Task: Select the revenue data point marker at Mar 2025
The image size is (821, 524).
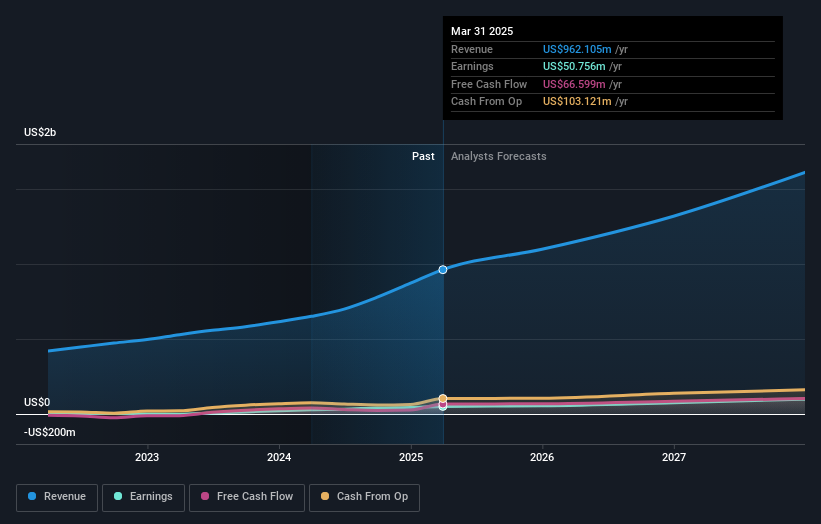Action: (x=443, y=270)
